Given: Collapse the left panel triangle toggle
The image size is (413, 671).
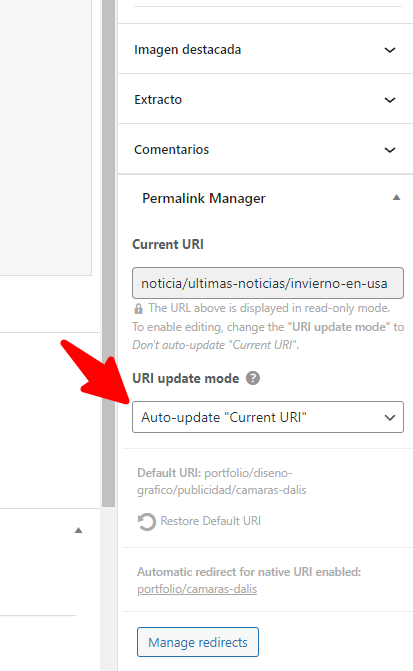Looking at the screenshot, I should 78,530.
